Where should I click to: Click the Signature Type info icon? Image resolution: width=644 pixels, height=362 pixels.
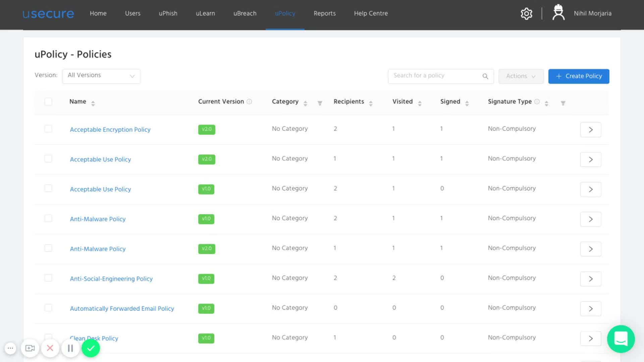point(537,102)
